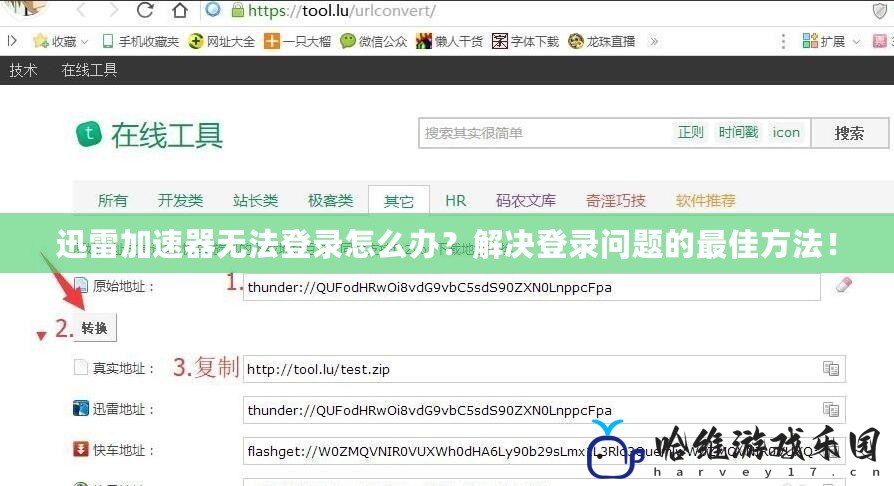The height and width of the screenshot is (486, 894).
Task: Copy the 迅雷地址 result with copy icon
Action: pos(831,410)
